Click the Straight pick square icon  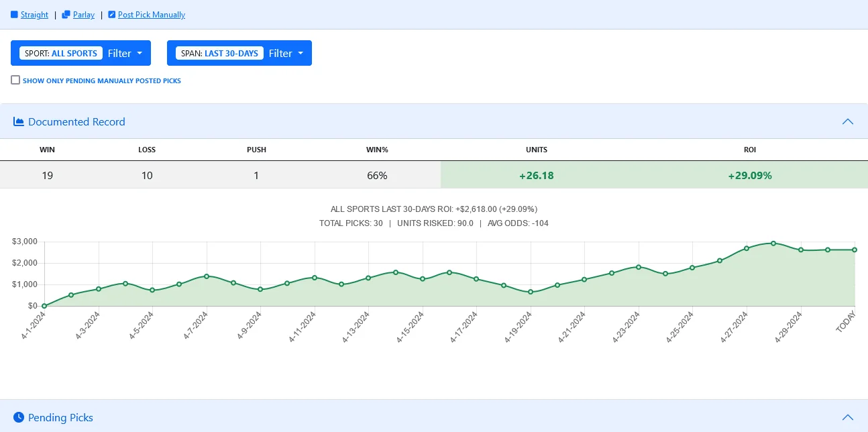pyautogui.click(x=14, y=15)
